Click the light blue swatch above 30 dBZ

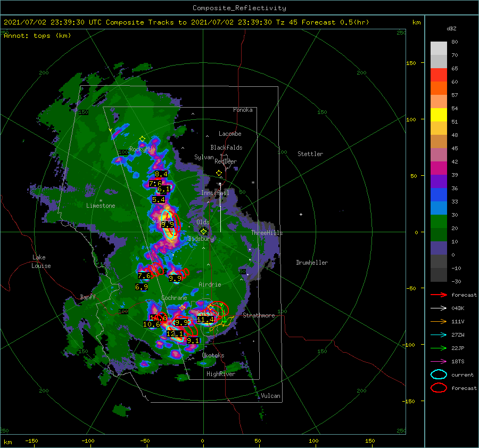(439, 208)
